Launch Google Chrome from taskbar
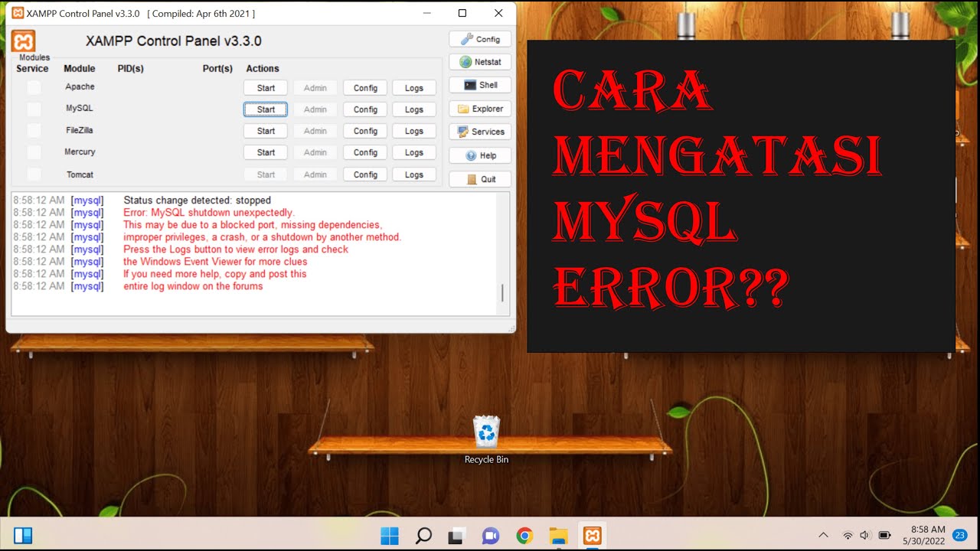Screen dimensions: 980x551 click(x=524, y=535)
